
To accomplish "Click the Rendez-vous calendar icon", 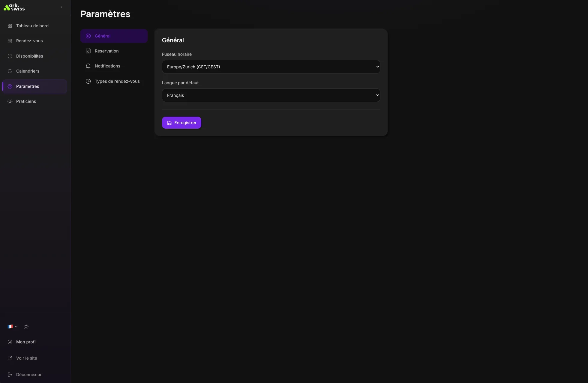I will (x=10, y=41).
